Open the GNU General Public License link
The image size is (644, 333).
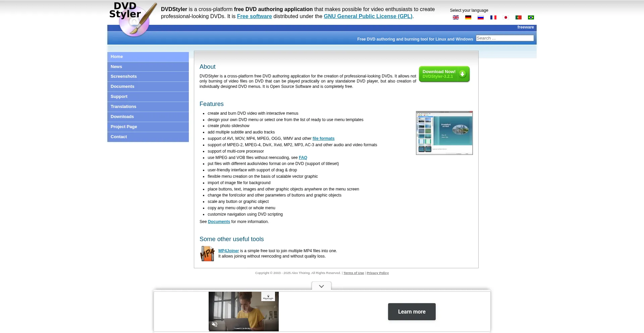click(x=368, y=16)
